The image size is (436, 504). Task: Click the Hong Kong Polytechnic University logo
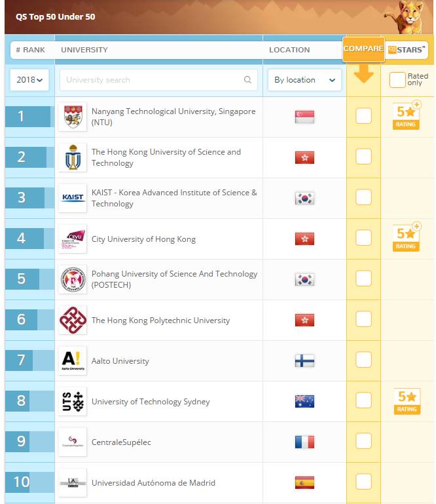point(73,320)
